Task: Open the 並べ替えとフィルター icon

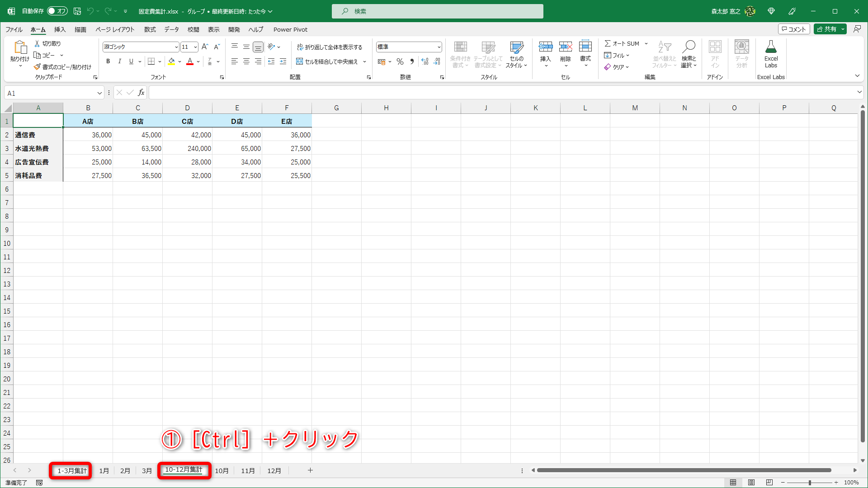Action: [664, 54]
